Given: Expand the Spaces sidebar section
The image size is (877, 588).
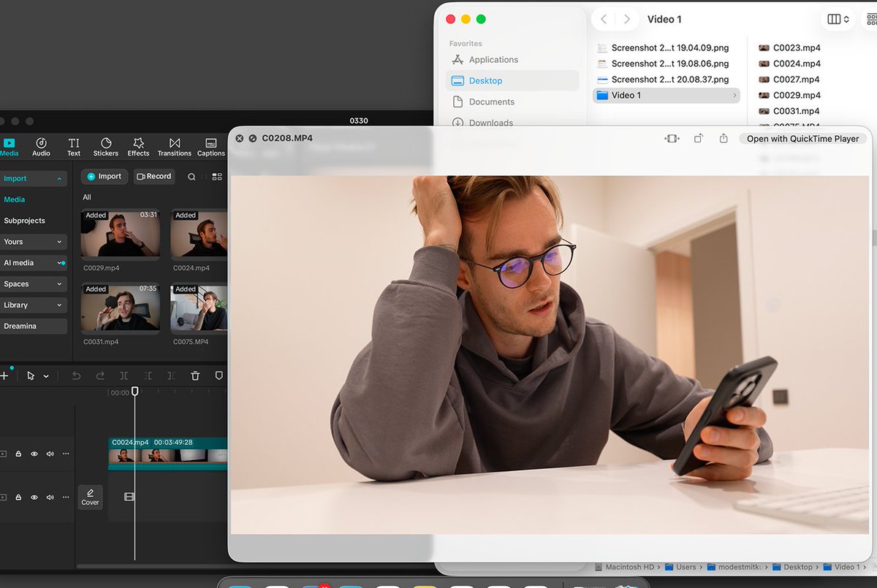Looking at the screenshot, I should [34, 284].
